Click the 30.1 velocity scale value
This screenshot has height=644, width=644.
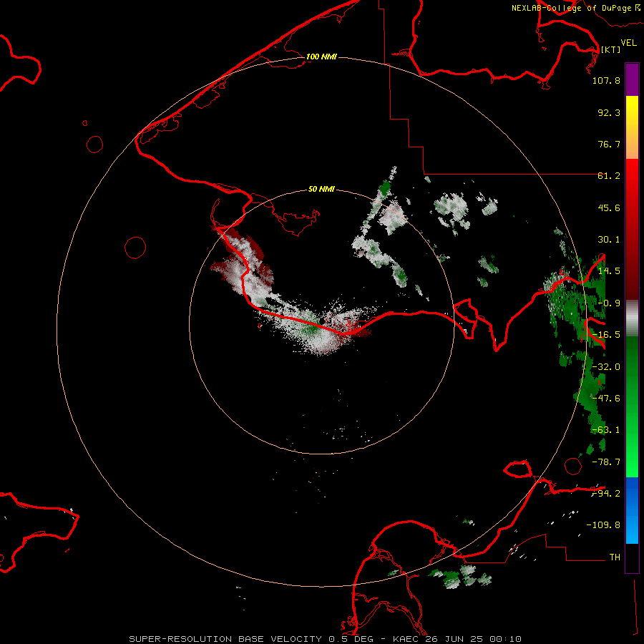(609, 240)
